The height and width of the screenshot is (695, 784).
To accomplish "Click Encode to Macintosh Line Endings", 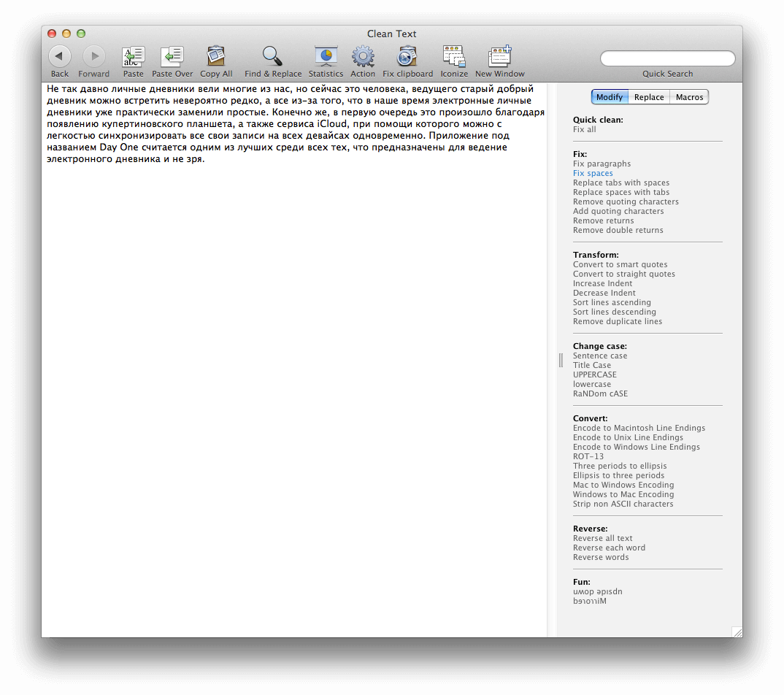I will pyautogui.click(x=639, y=428).
